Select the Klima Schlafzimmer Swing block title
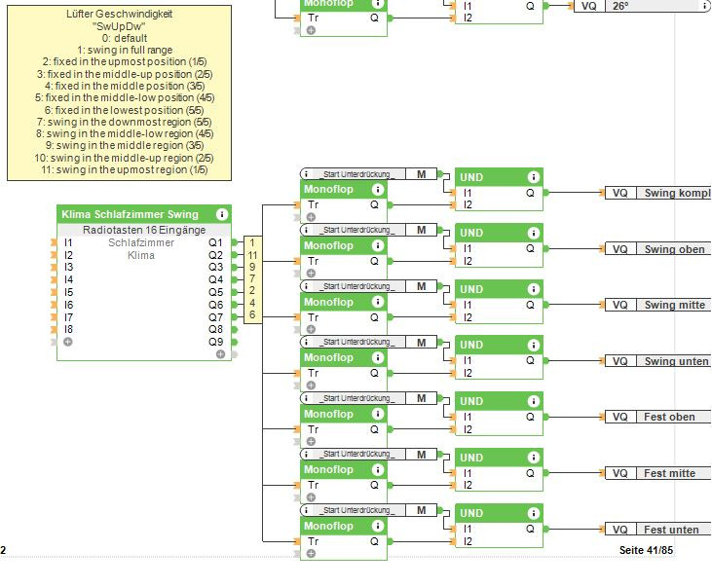The width and height of the screenshot is (712, 588). tap(130, 214)
